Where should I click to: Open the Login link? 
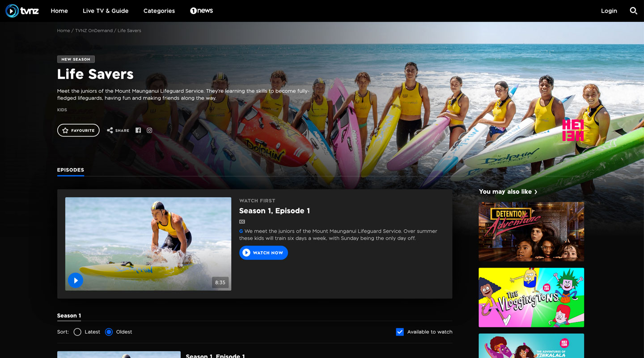609,11
